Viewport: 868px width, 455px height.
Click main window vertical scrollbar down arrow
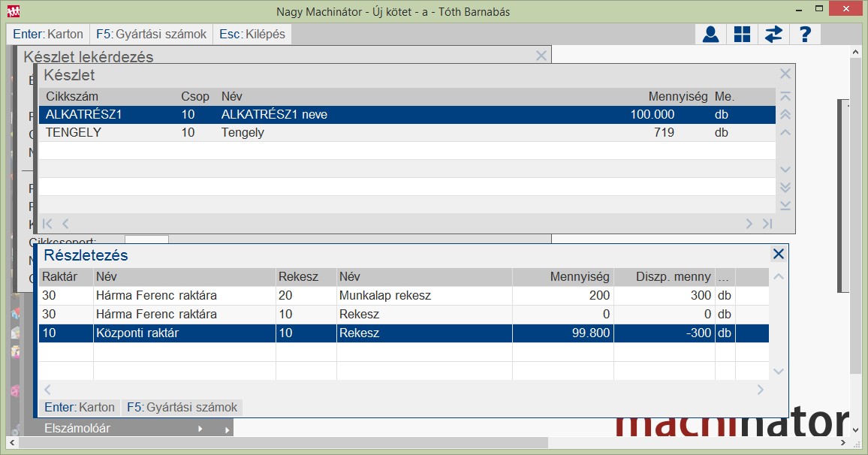[x=856, y=429]
